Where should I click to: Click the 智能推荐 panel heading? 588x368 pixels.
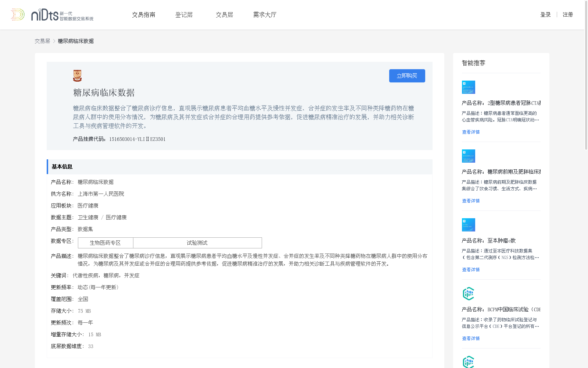pyautogui.click(x=474, y=63)
